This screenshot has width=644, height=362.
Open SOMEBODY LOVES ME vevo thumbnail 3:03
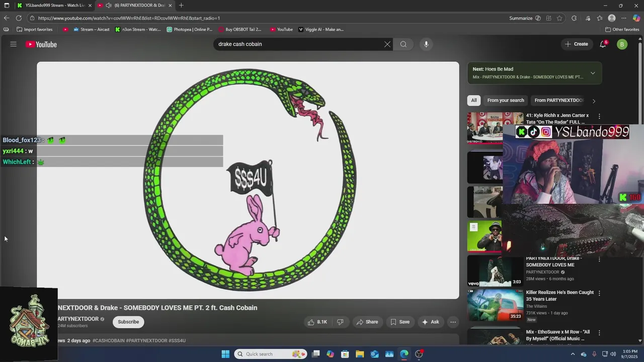point(495,271)
